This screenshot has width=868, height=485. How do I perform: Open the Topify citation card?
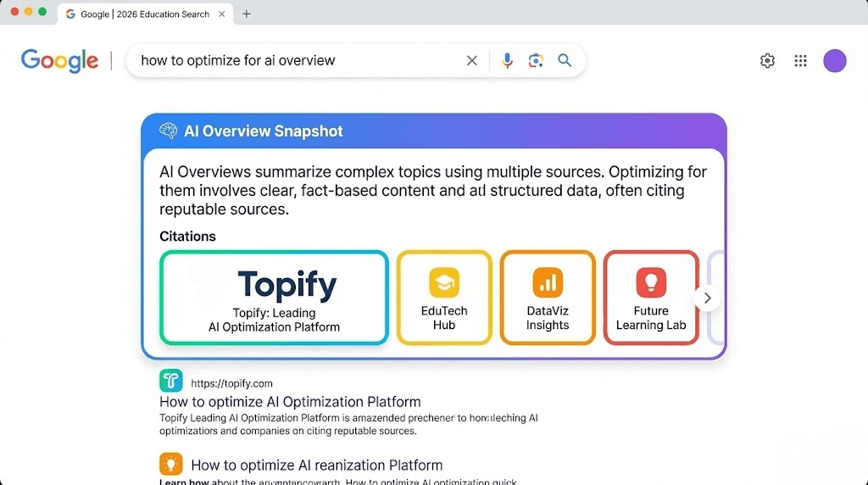(274, 298)
